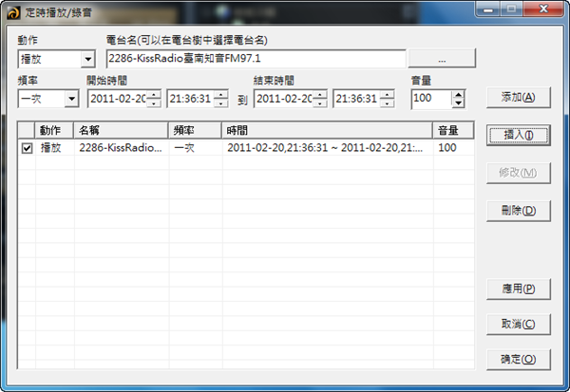The image size is (570, 392).
Task: Raise volume with up arrow
Action: coord(459,95)
